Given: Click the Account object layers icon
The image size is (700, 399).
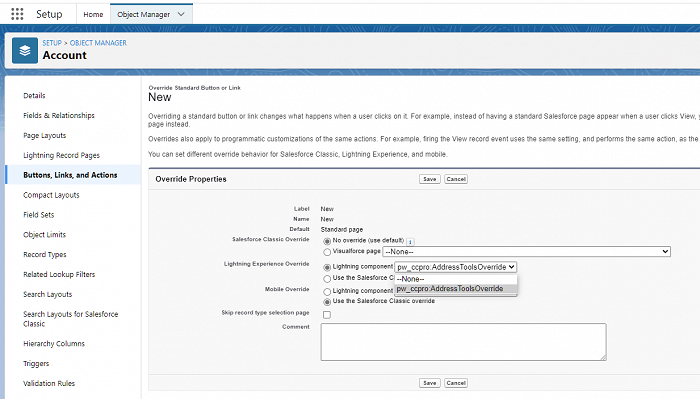Looking at the screenshot, I should point(25,50).
